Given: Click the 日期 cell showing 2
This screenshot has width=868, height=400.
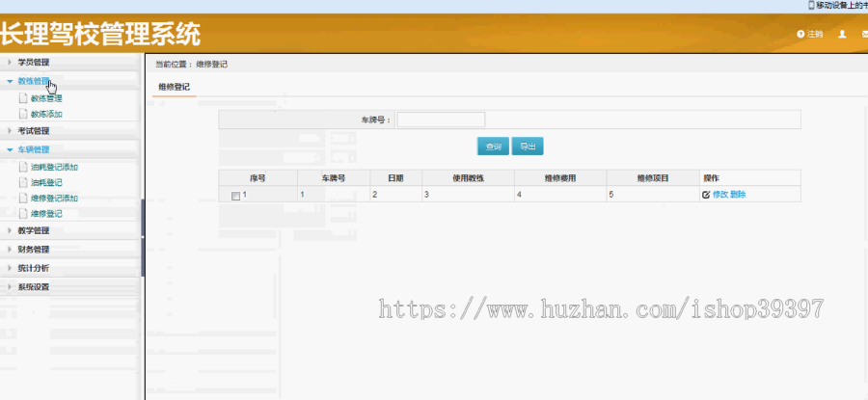Looking at the screenshot, I should (x=395, y=194).
